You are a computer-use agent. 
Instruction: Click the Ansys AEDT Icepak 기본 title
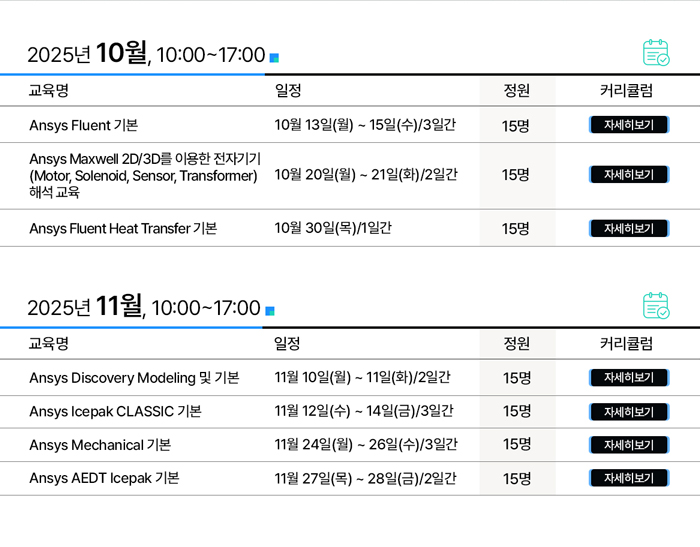tap(104, 478)
